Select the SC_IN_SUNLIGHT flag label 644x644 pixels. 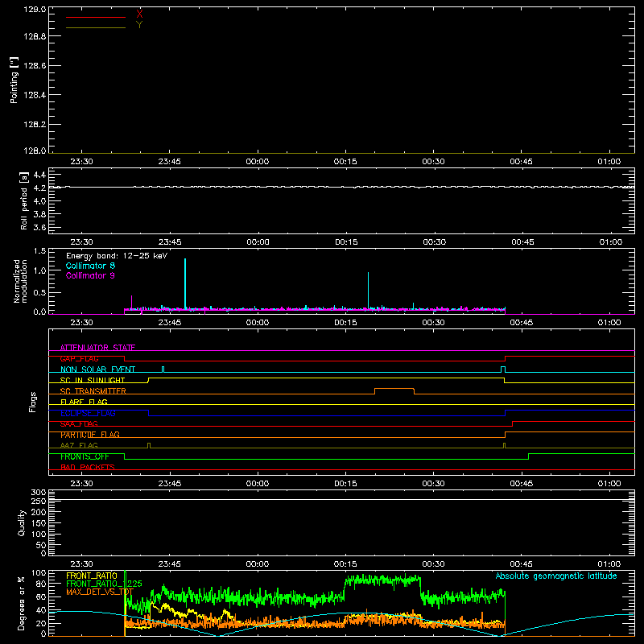coord(93,380)
